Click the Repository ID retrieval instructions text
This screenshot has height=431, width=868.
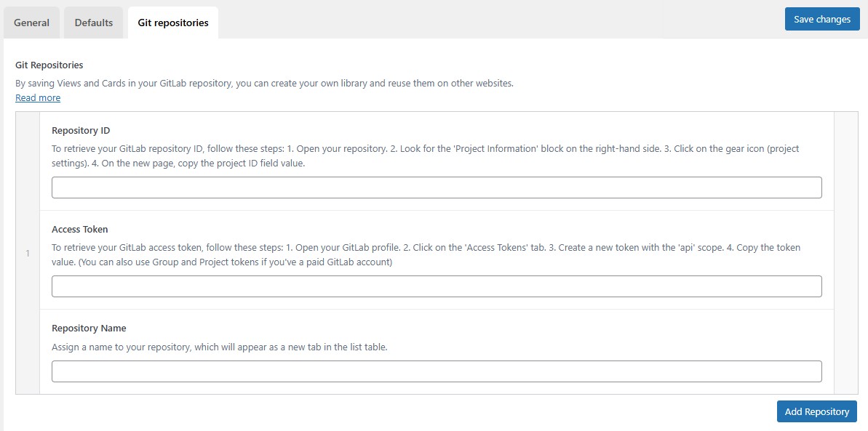click(425, 156)
